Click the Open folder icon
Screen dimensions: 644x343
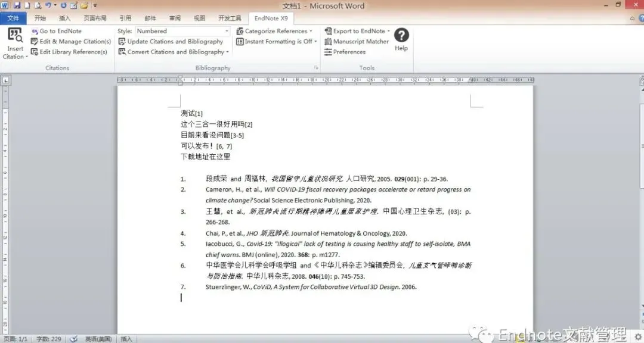coord(84,5)
